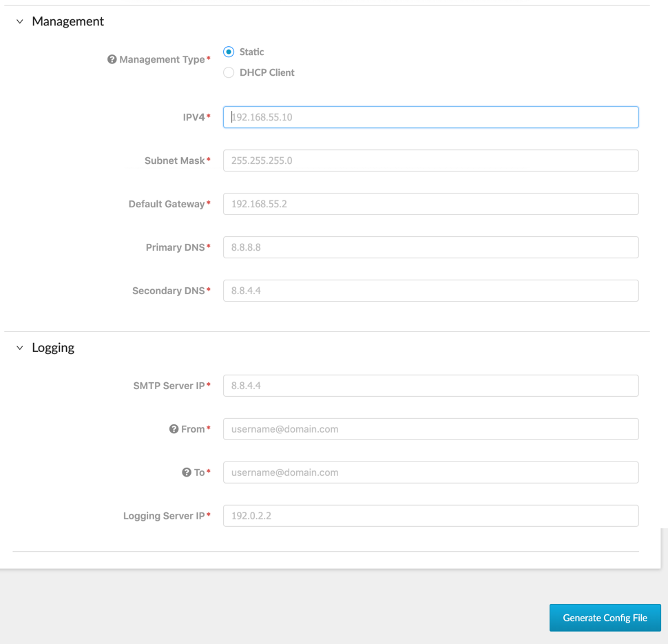Click the To email input box
This screenshot has width=668, height=644.
pos(430,472)
